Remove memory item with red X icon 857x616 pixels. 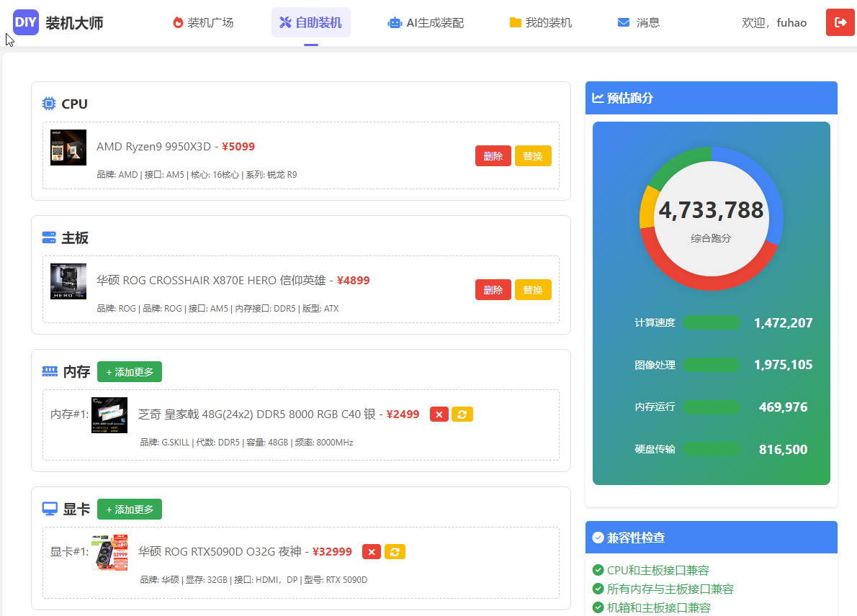tap(439, 415)
